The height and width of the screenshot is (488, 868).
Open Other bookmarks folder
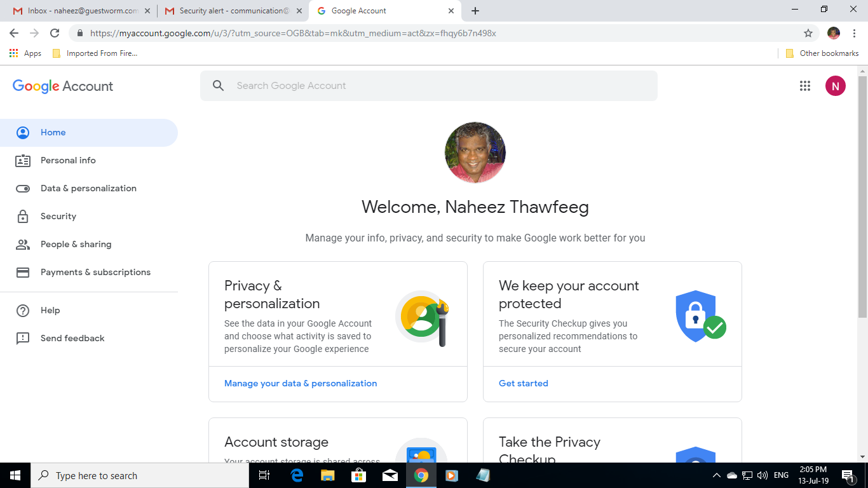822,53
